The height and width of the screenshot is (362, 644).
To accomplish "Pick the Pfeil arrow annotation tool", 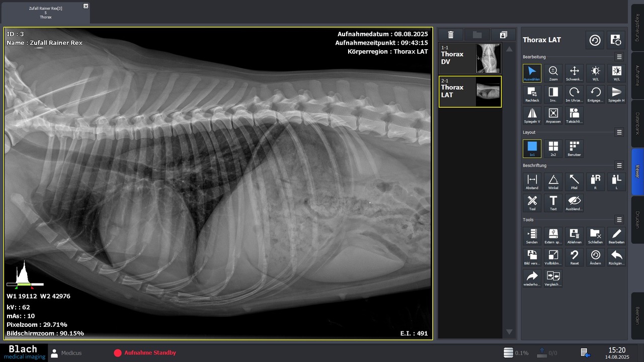I will tap(574, 182).
